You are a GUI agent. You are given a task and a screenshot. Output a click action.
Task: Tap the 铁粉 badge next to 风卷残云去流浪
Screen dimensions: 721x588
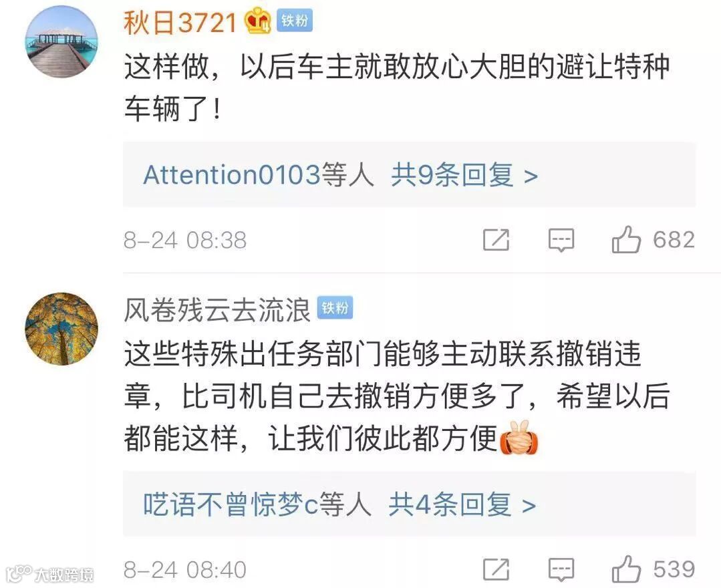click(335, 308)
